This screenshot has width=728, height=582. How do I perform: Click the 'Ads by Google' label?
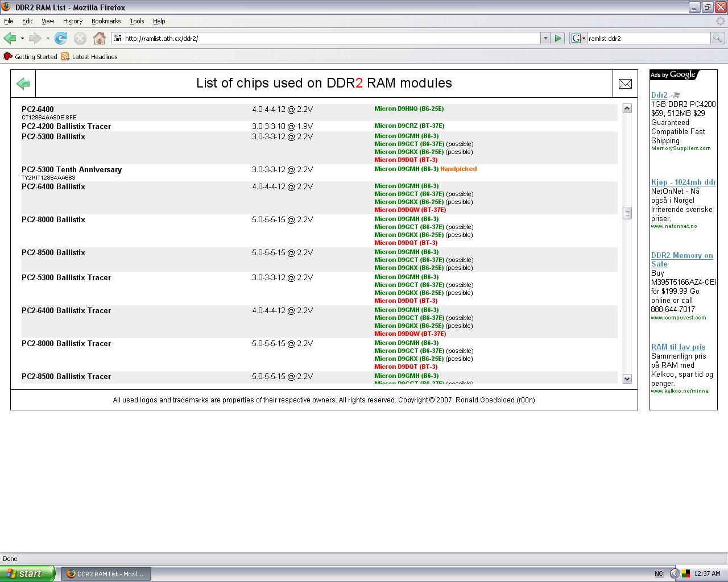673,74
